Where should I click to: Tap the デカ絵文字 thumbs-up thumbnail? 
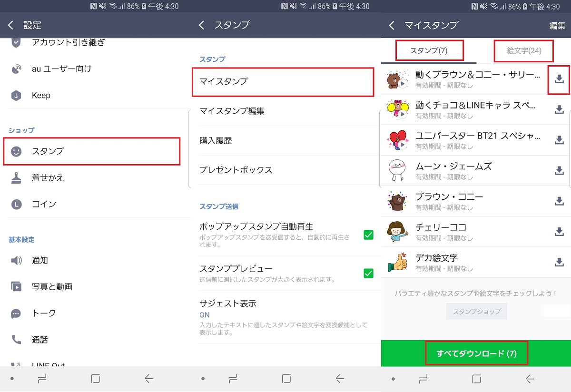pyautogui.click(x=398, y=262)
